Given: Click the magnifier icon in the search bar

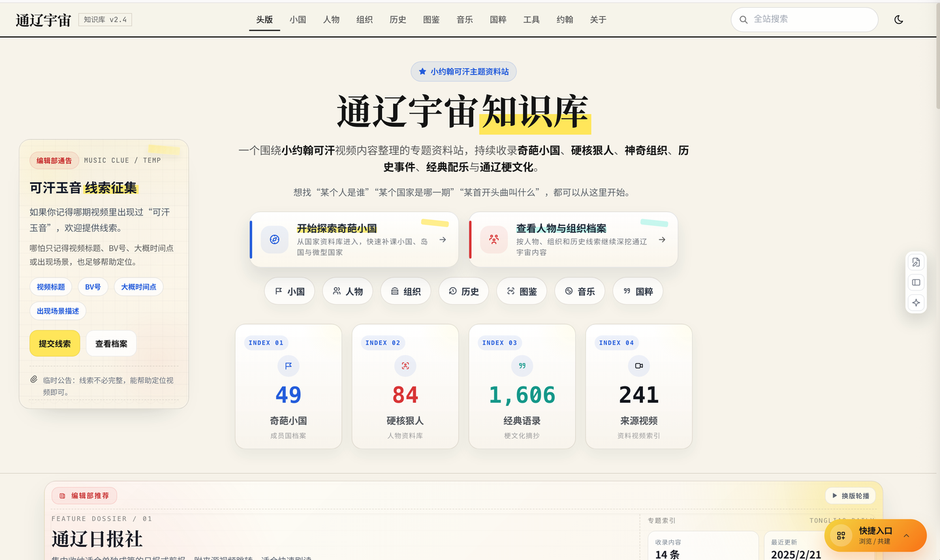Looking at the screenshot, I should point(744,20).
